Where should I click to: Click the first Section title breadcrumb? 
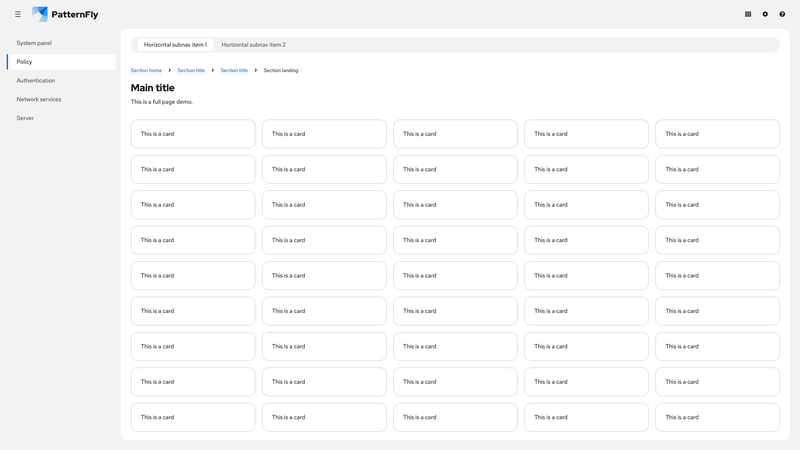[191, 70]
